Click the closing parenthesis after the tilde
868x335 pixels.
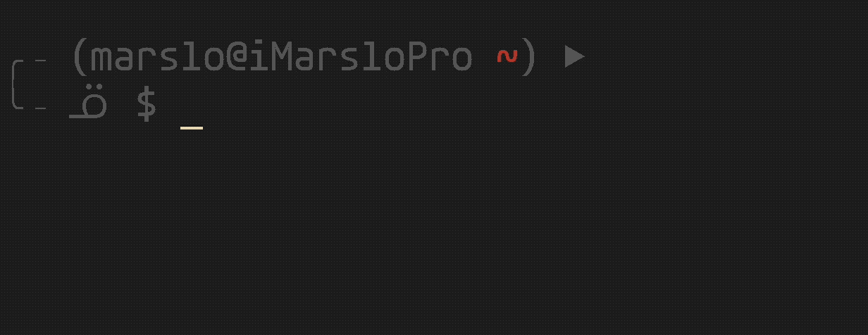[x=529, y=58]
